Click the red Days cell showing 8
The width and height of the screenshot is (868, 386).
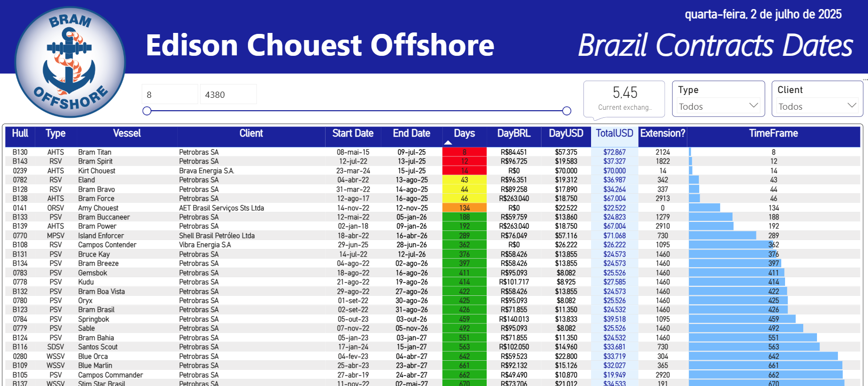point(464,152)
